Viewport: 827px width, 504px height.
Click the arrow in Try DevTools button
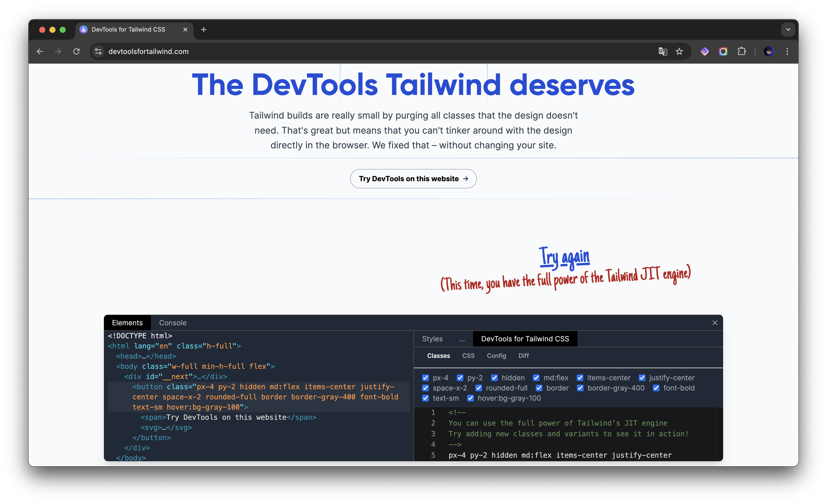tap(465, 179)
